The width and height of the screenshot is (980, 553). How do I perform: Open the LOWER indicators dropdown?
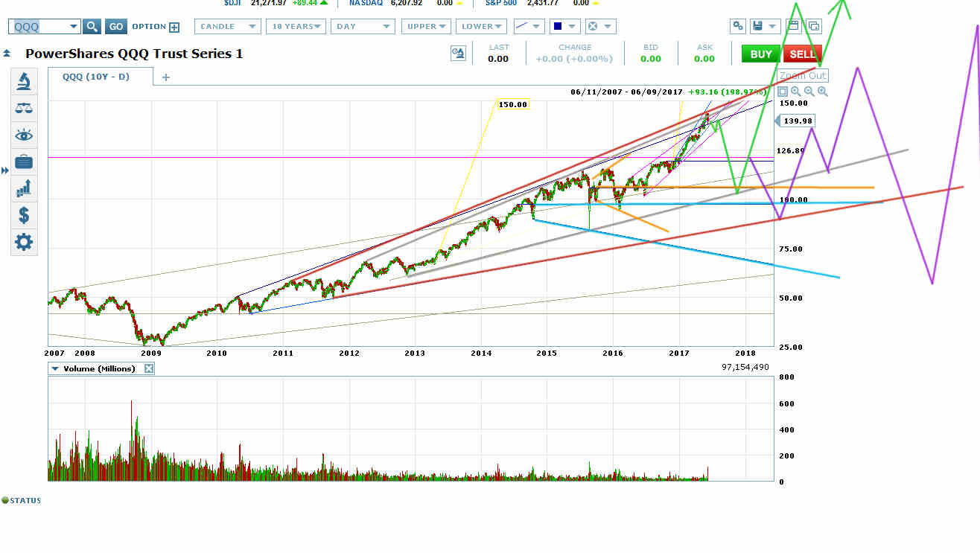481,27
